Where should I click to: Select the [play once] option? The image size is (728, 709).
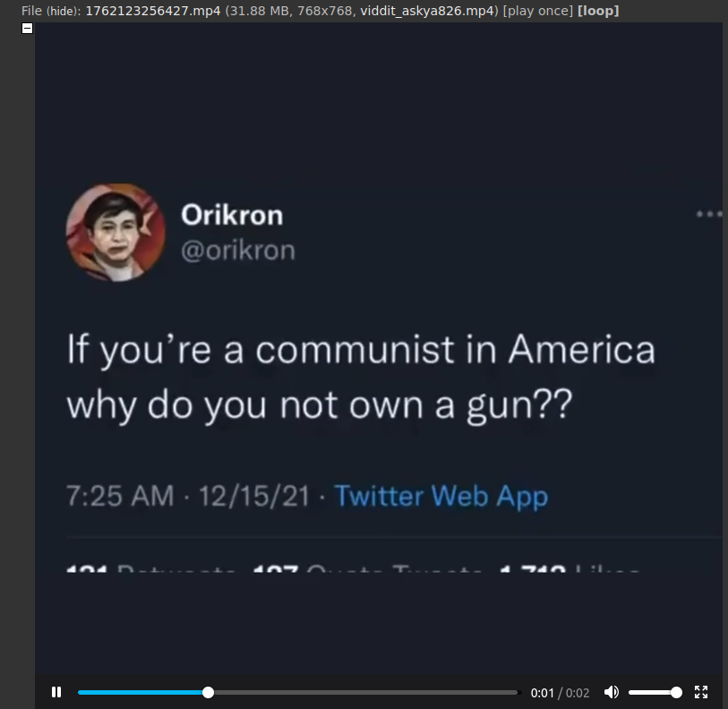[x=538, y=11]
